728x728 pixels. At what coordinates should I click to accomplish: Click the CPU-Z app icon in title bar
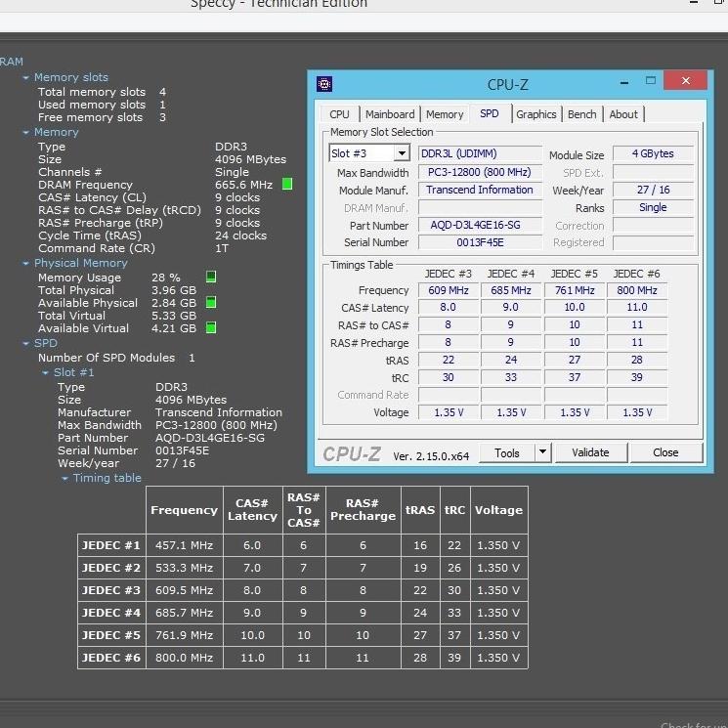pyautogui.click(x=324, y=84)
